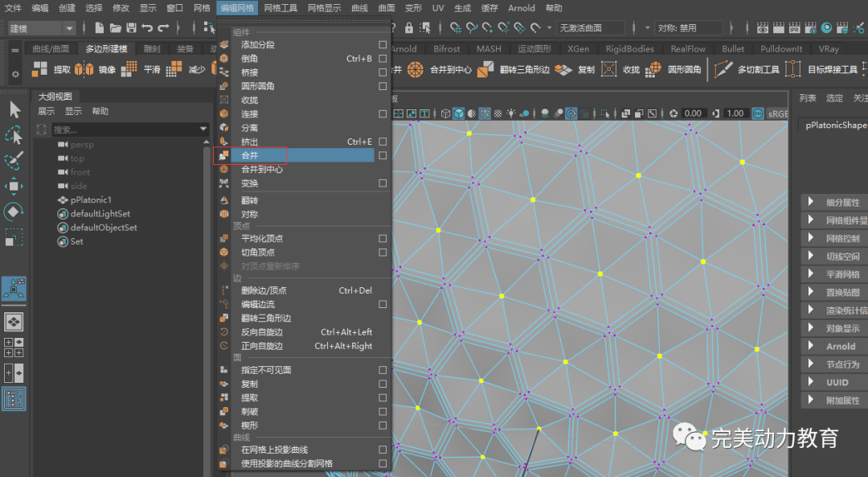Choose the Rotate tool in toolbox
The height and width of the screenshot is (477, 868).
pyautogui.click(x=14, y=212)
